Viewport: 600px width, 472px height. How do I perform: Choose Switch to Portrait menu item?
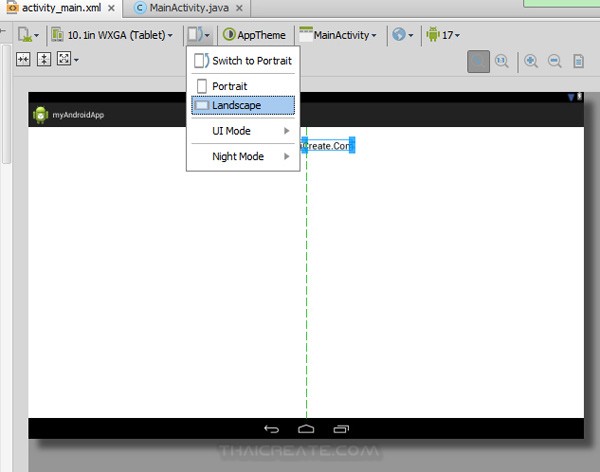pos(243,60)
